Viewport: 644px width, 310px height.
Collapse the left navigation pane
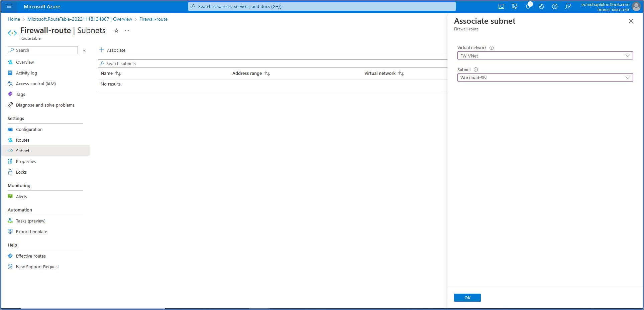(x=84, y=50)
